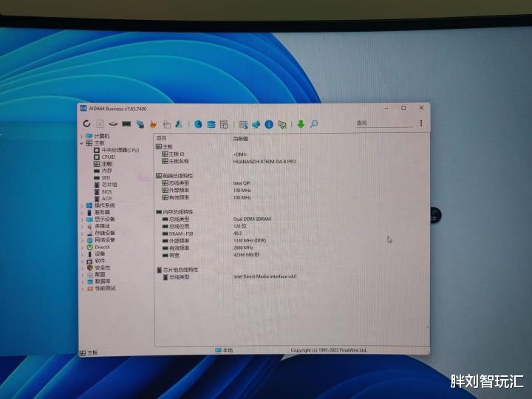Click the DRAM : FSB row
The image size is (532, 399).
click(x=181, y=233)
